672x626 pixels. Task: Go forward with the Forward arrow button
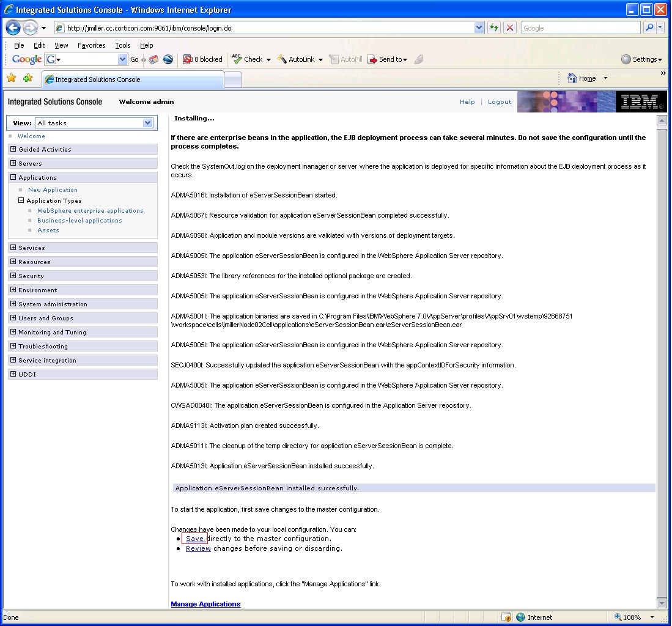[x=30, y=28]
